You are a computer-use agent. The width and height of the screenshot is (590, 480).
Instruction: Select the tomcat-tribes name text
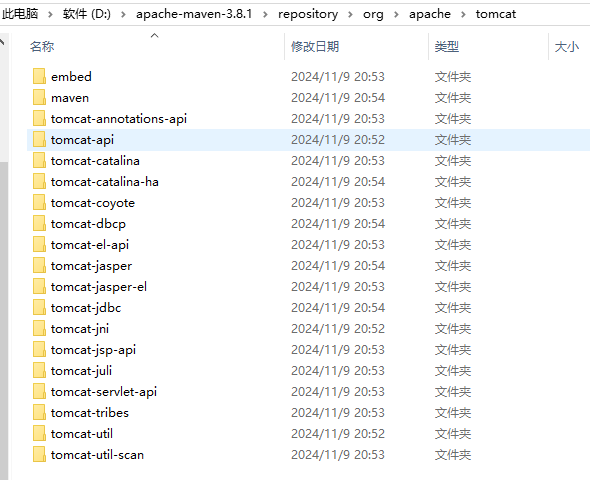tap(90, 413)
